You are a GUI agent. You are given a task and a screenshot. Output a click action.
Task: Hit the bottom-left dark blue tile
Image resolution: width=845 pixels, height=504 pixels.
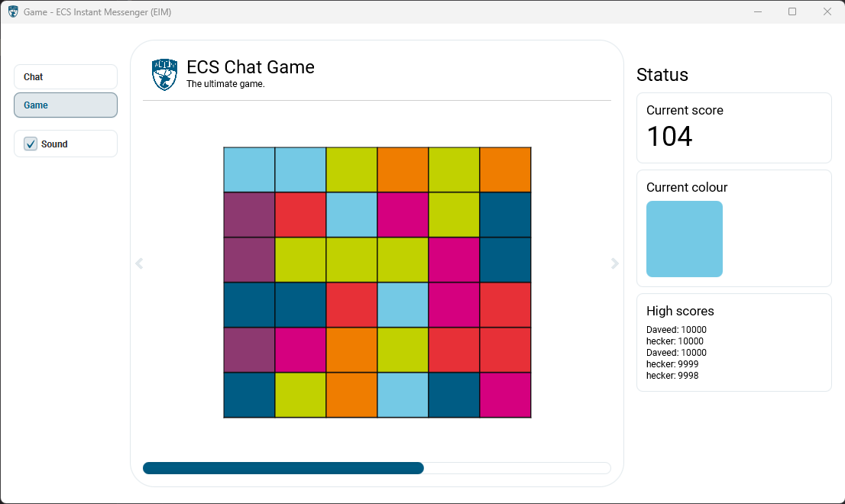249,395
